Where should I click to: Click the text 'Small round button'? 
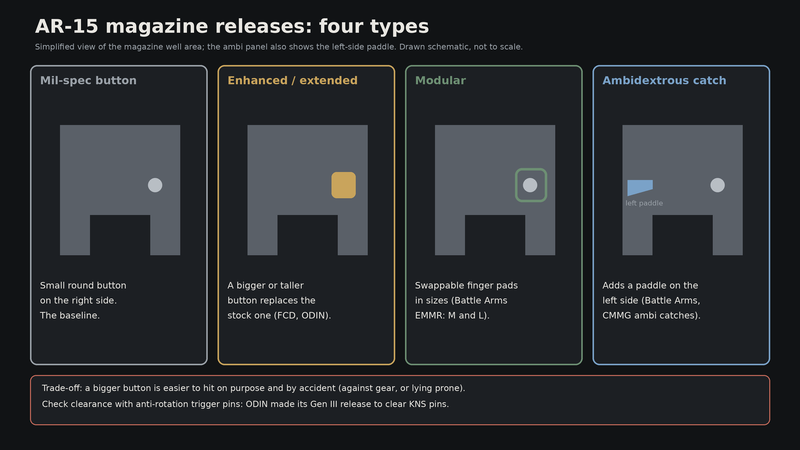click(83, 286)
